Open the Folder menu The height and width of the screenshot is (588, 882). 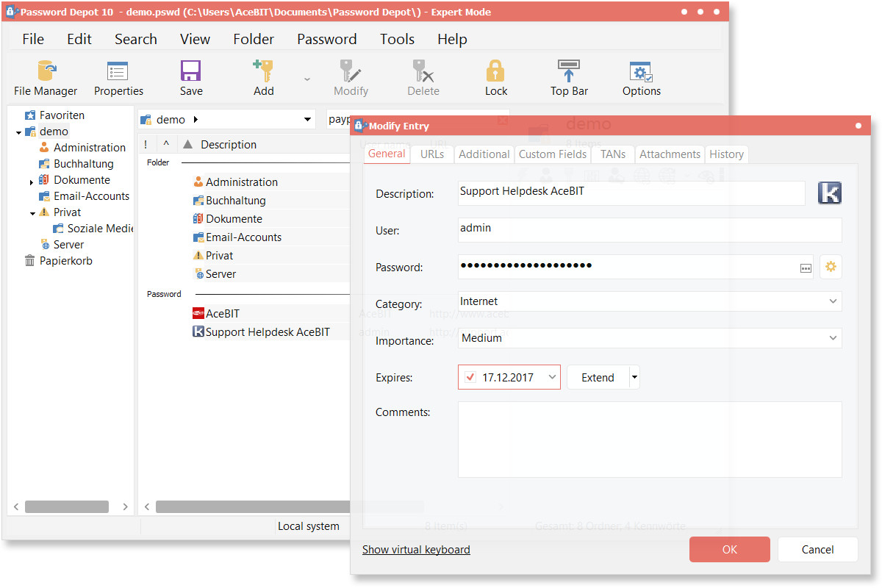point(254,39)
